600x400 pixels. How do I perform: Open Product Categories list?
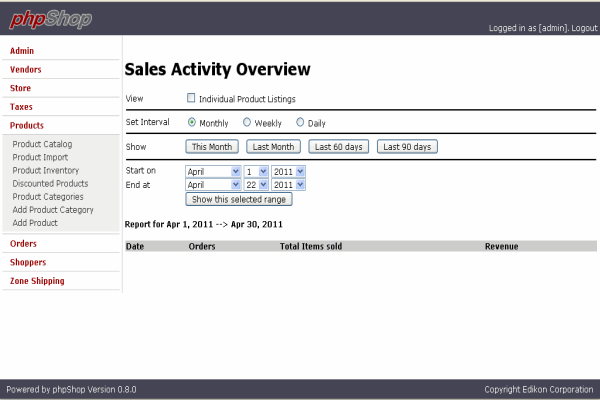pos(48,197)
